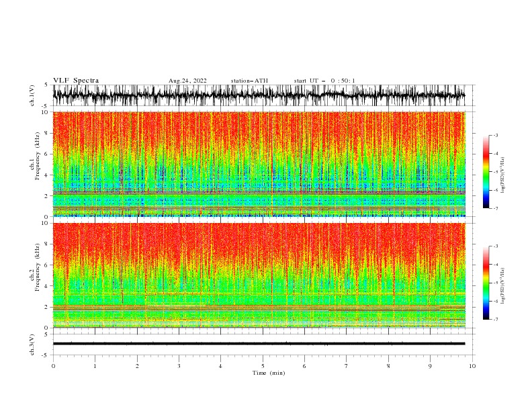Click tick "3" on the Time axis

tap(179, 366)
